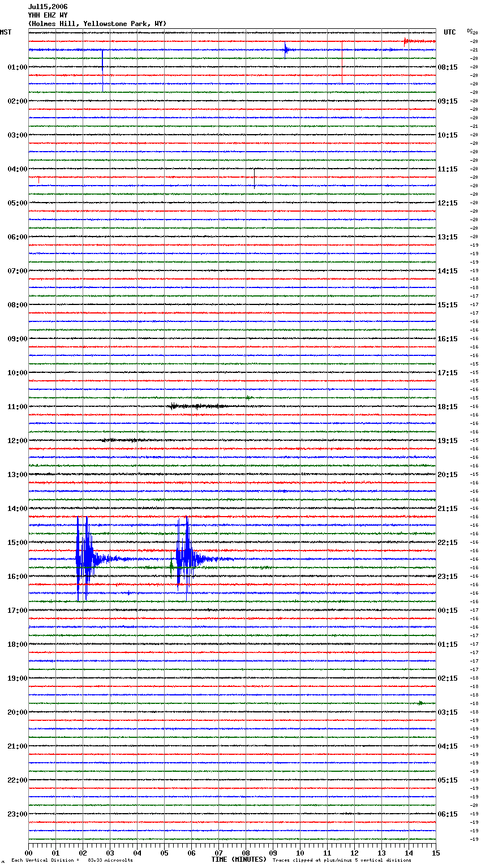The height and width of the screenshot is (868, 481).
Task: Click the small green event near minute 14.5 at 19:45
Action: pos(420,703)
